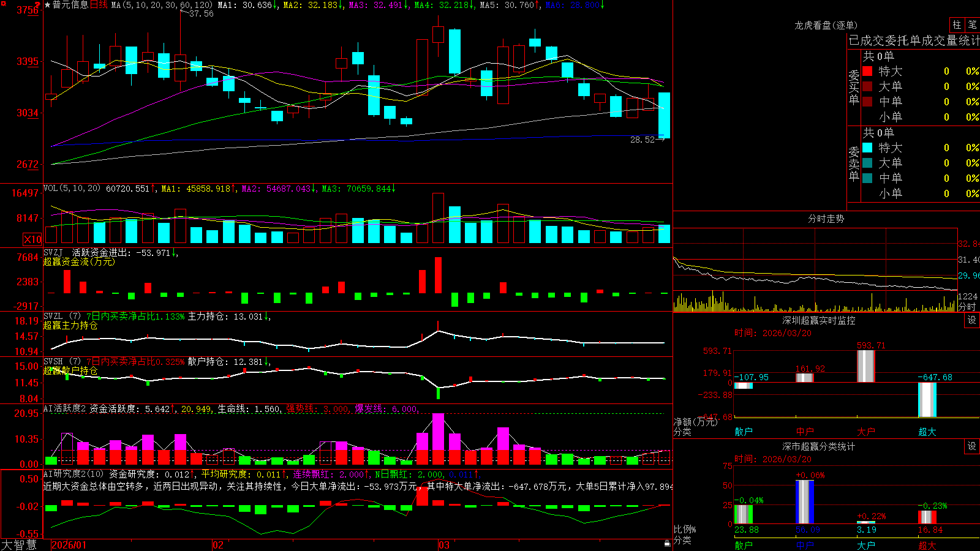Click the green 23.88 散户 ratio bar

[744, 514]
